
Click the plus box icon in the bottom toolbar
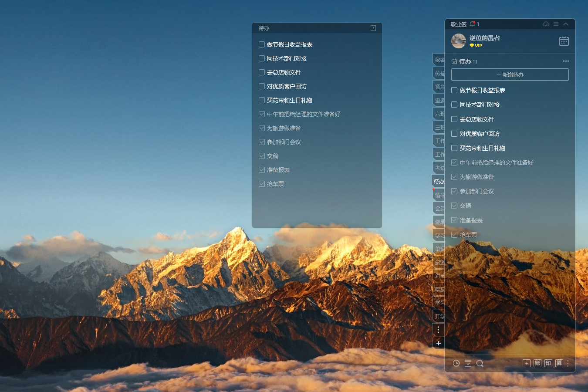[x=527, y=363]
